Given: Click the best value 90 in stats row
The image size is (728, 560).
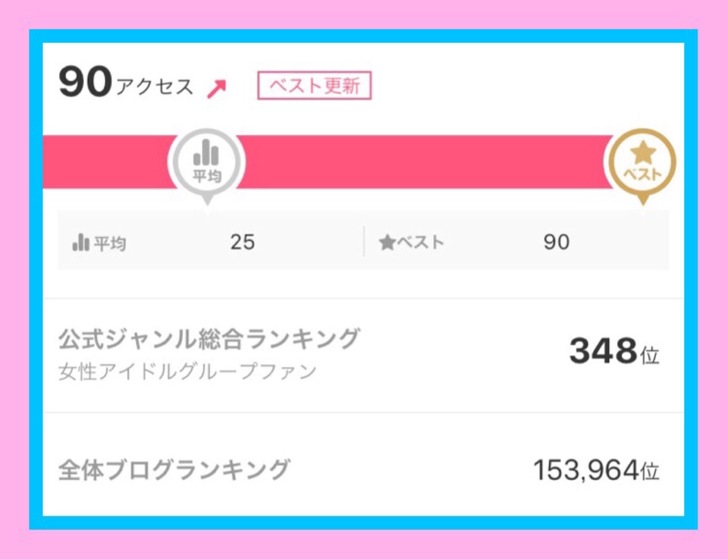Looking at the screenshot, I should (x=556, y=242).
